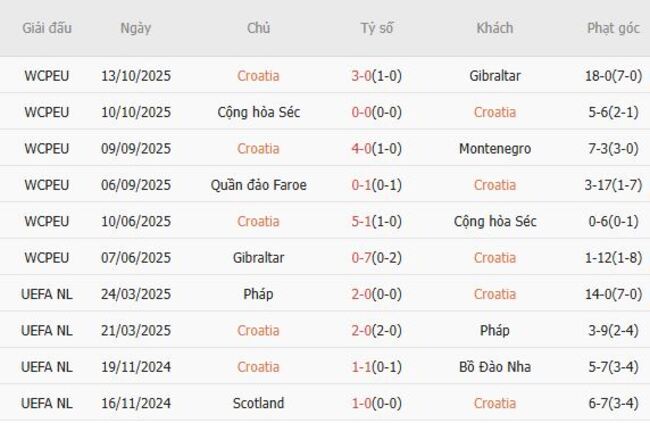Click the Montenegro team name

point(494,149)
